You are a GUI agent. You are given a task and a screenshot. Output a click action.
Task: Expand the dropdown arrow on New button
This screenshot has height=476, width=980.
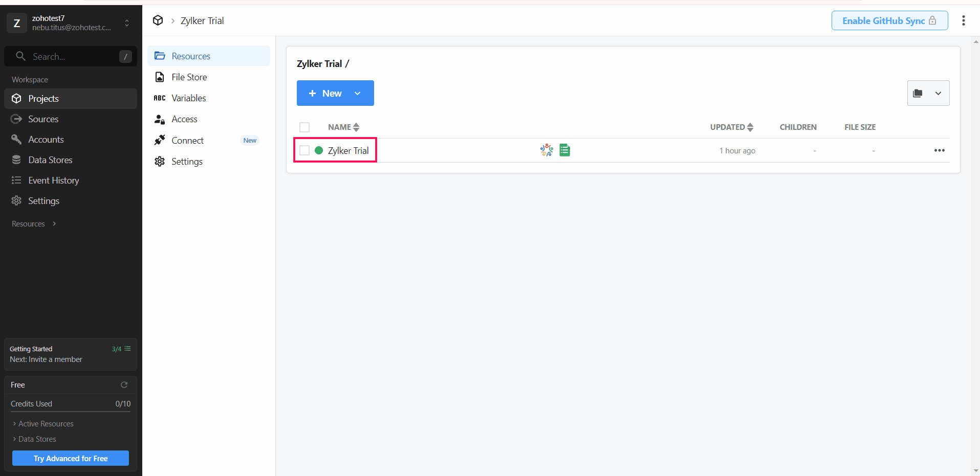point(358,93)
